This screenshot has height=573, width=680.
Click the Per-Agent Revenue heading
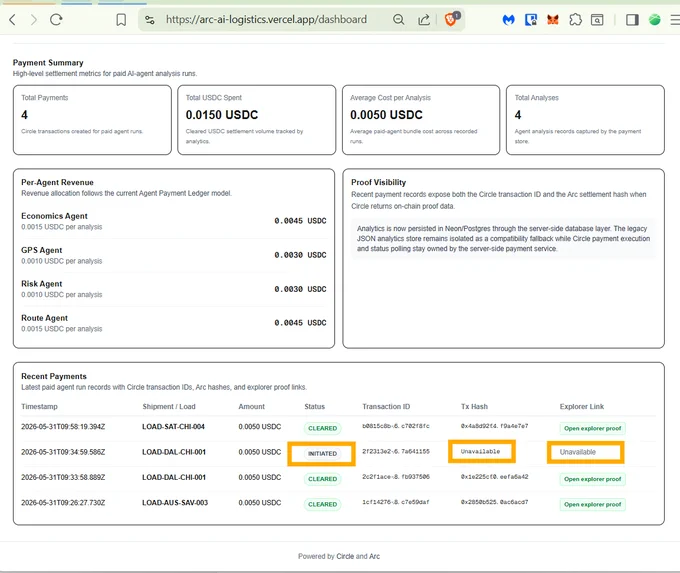pyautogui.click(x=57, y=182)
